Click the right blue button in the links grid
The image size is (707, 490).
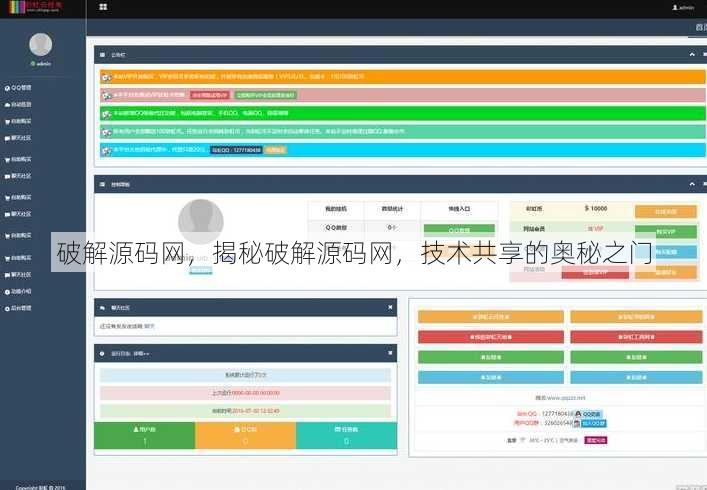click(x=636, y=377)
